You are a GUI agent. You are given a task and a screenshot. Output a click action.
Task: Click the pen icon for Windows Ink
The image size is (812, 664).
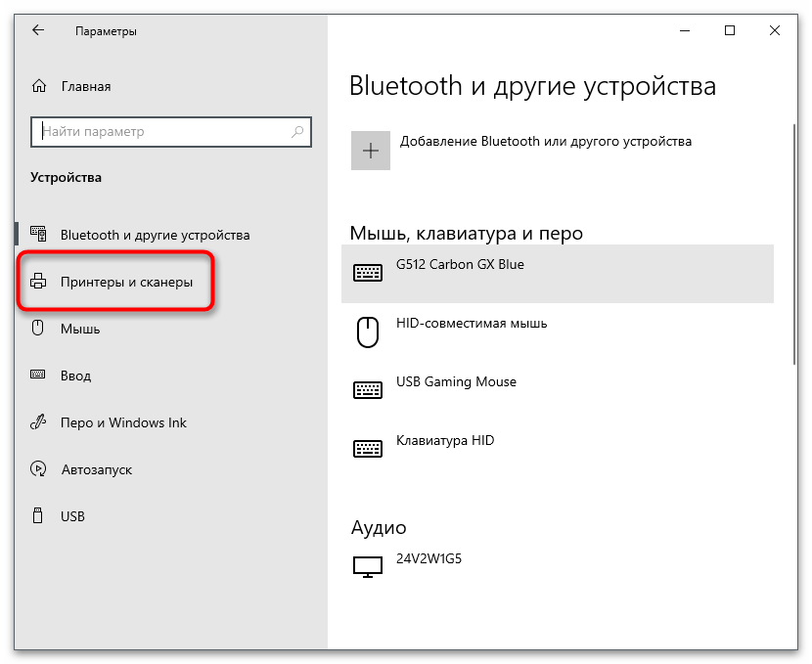39,423
